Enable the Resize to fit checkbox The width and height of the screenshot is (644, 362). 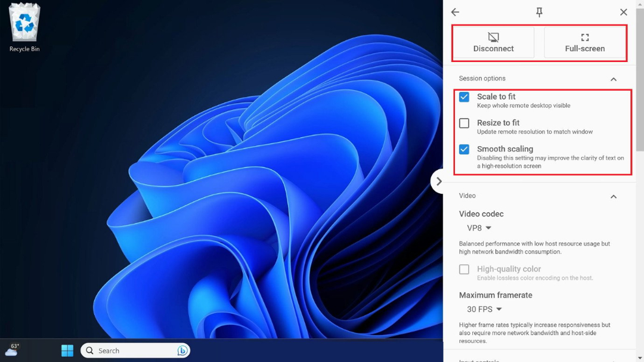pyautogui.click(x=464, y=123)
